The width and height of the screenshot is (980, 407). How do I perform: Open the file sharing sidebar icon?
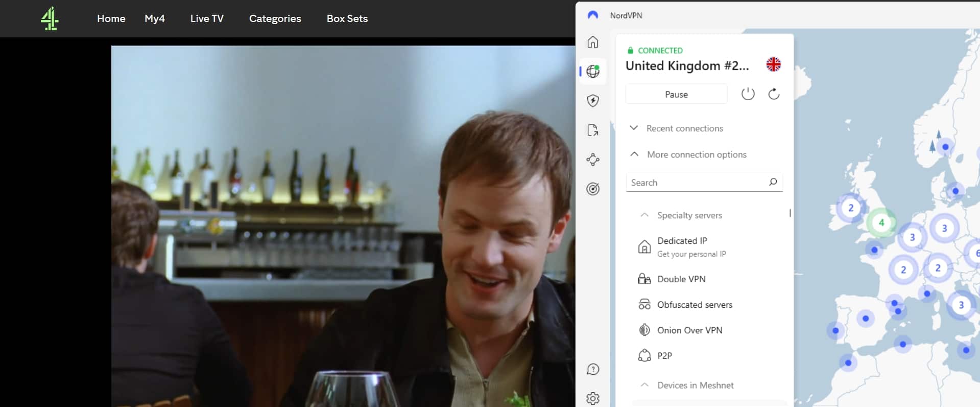click(x=593, y=130)
